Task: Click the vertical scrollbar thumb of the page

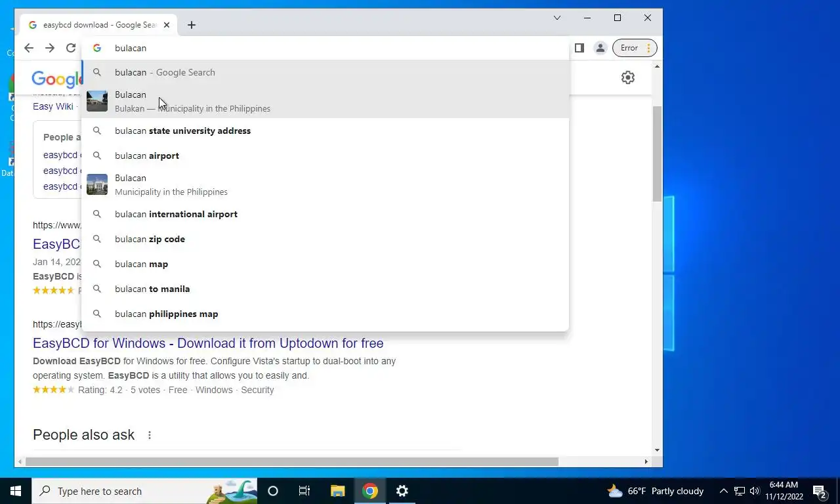Action: tap(657, 153)
